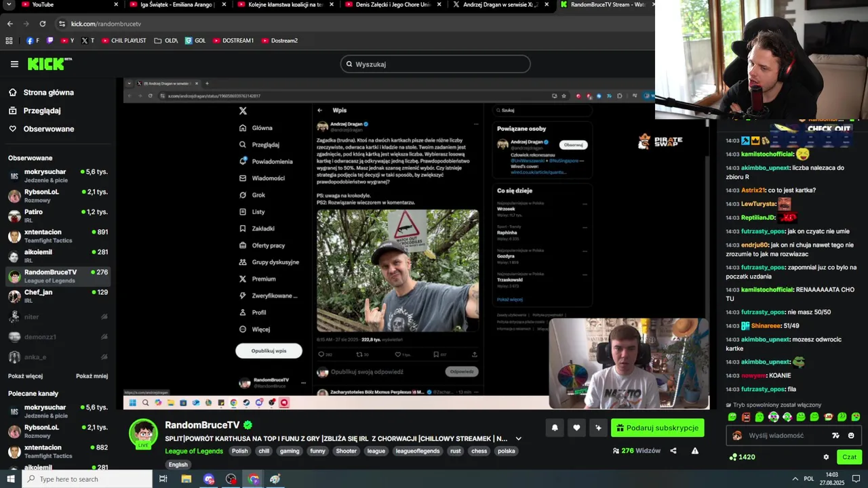Click the gift subs sparkle icon
This screenshot has width=868, height=488.
click(x=598, y=428)
